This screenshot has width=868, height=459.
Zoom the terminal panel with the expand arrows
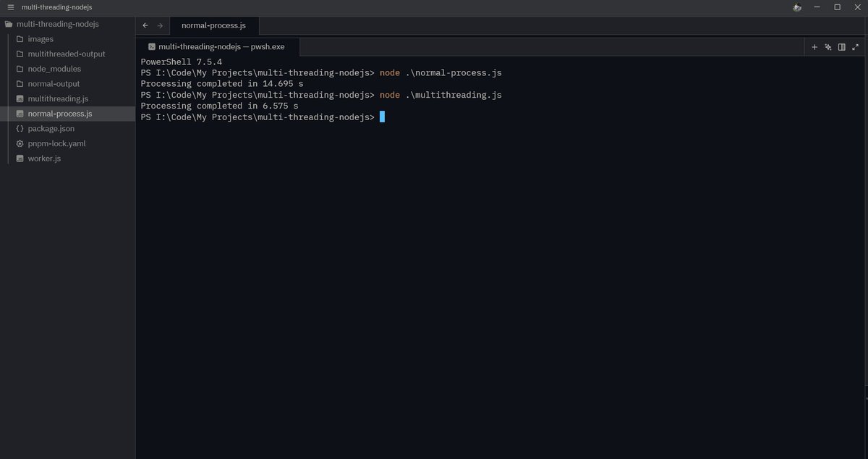point(856,47)
